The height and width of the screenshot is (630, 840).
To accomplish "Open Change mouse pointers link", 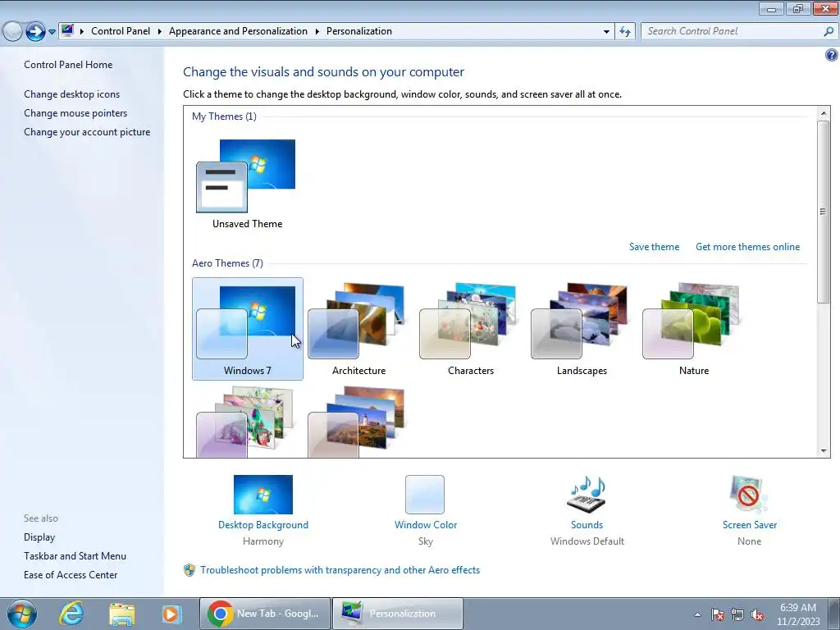I will (75, 113).
